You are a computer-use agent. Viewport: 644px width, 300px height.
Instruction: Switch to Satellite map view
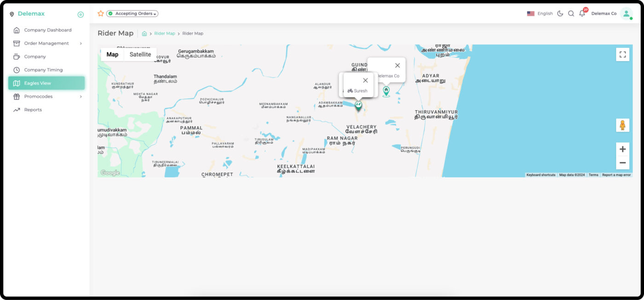(x=140, y=54)
